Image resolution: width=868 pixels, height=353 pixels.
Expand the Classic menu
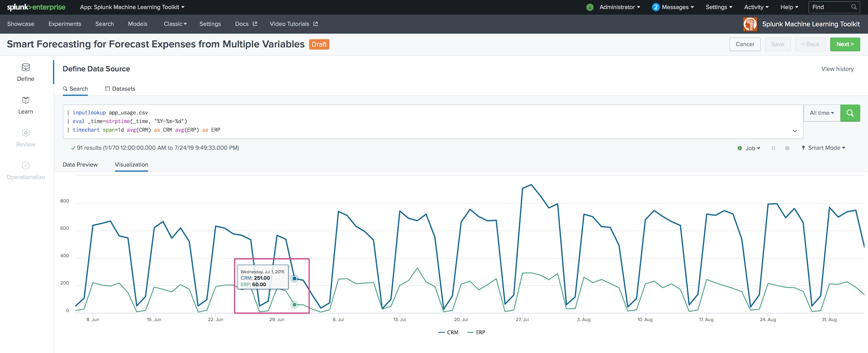[175, 24]
